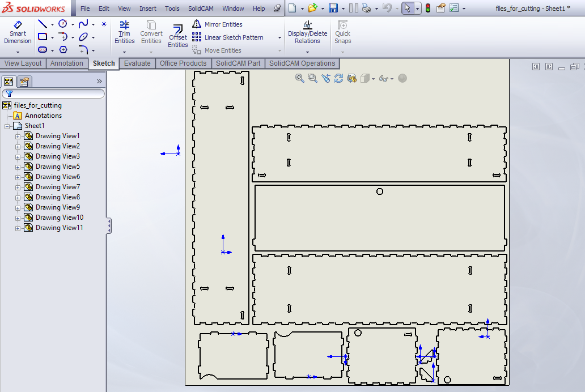Collapse the Sheet1 tree node
Screen dimensions: 585x392
tap(7, 126)
